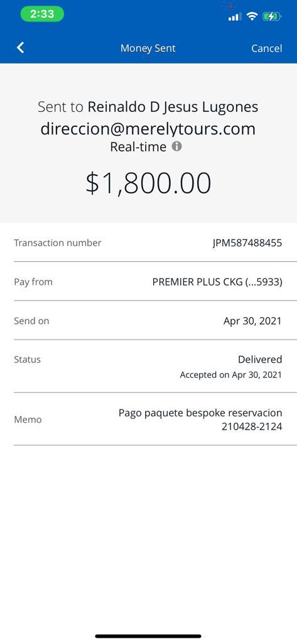The height and width of the screenshot is (644, 297).
Task: Tap the direccion@merelytours.com email address
Action: pyautogui.click(x=148, y=128)
